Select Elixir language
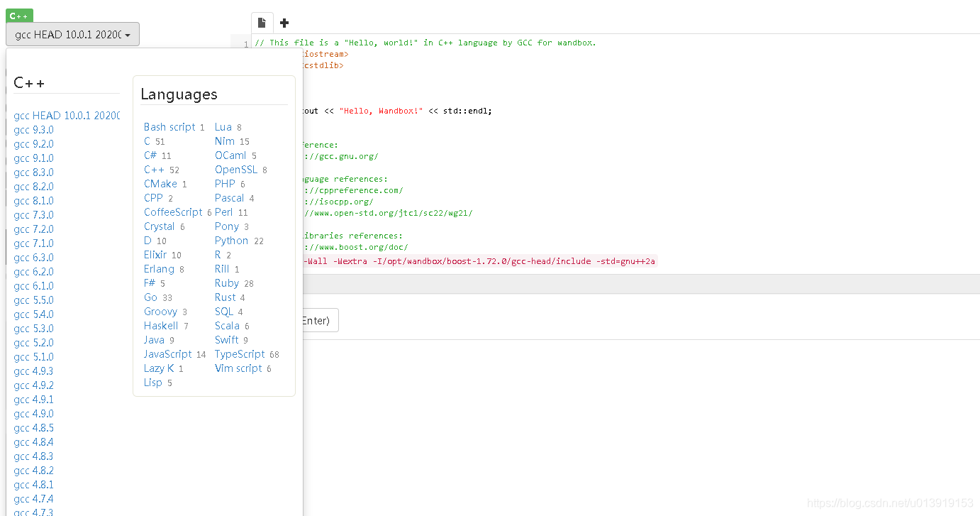The height and width of the screenshot is (516, 980). [x=155, y=255]
